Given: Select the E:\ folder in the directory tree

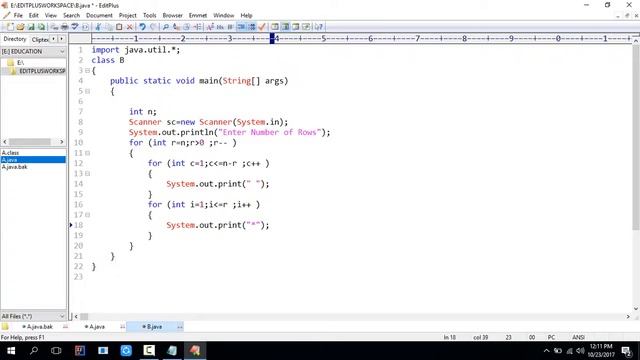Looking at the screenshot, I should tap(20, 62).
